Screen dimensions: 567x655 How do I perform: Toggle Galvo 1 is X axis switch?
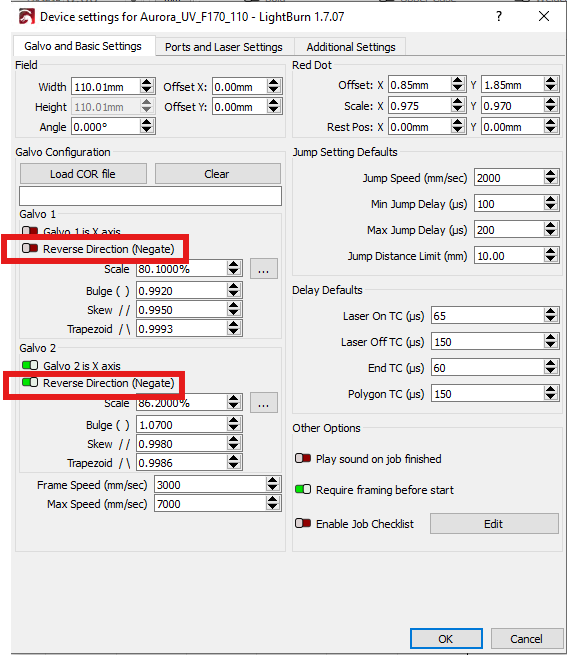coord(30,231)
